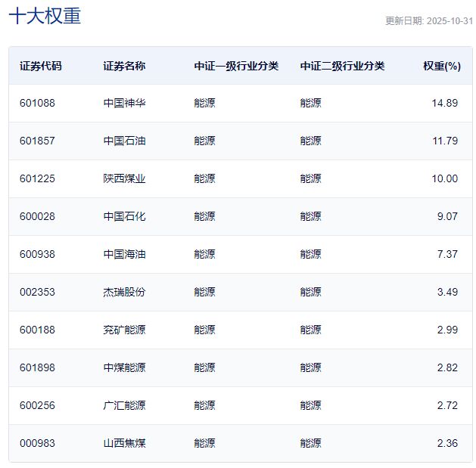The image size is (476, 468).
Task: Select security code 600188
Action: point(38,330)
